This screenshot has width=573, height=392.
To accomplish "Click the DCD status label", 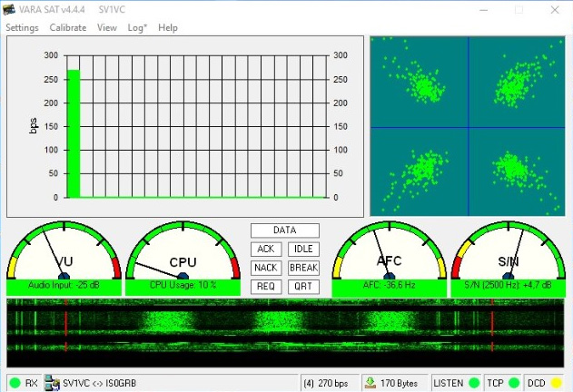I will [x=536, y=383].
